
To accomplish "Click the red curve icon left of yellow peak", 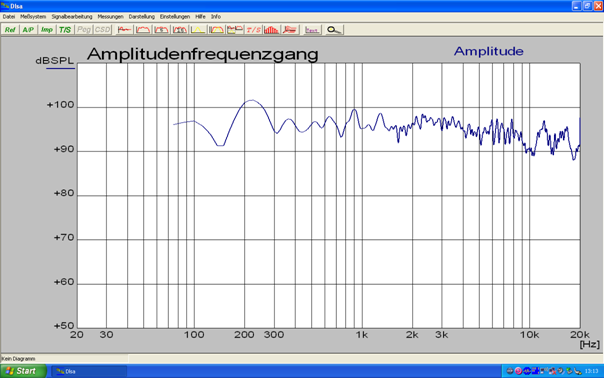I will pos(180,30).
